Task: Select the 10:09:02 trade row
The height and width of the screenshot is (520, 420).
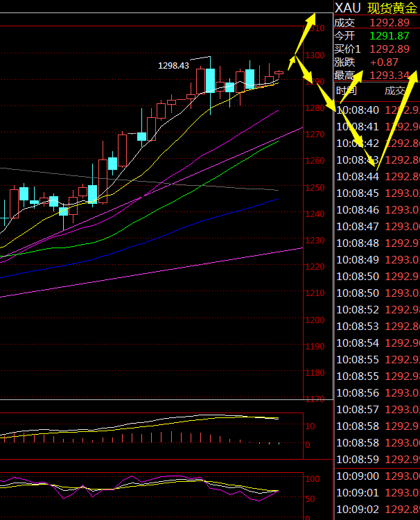Action: (x=377, y=510)
